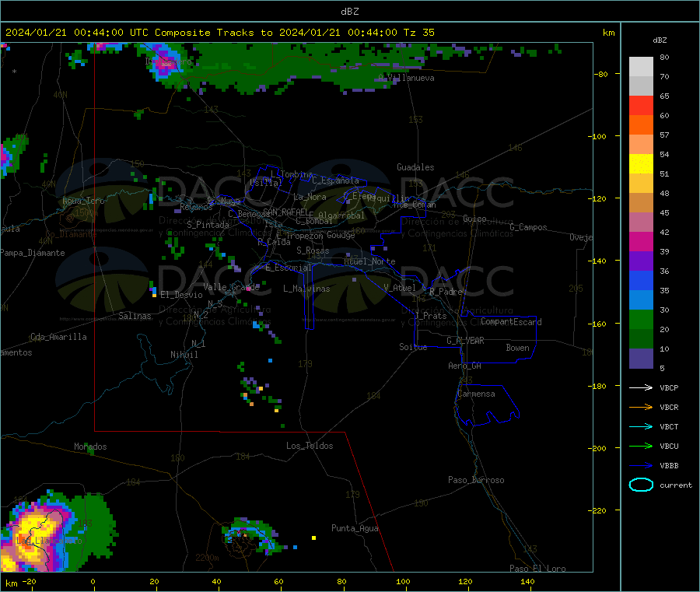Viewport: 700px width, 592px height.
Task: Pick the red swatch in the dBZ scale
Action: point(641,105)
